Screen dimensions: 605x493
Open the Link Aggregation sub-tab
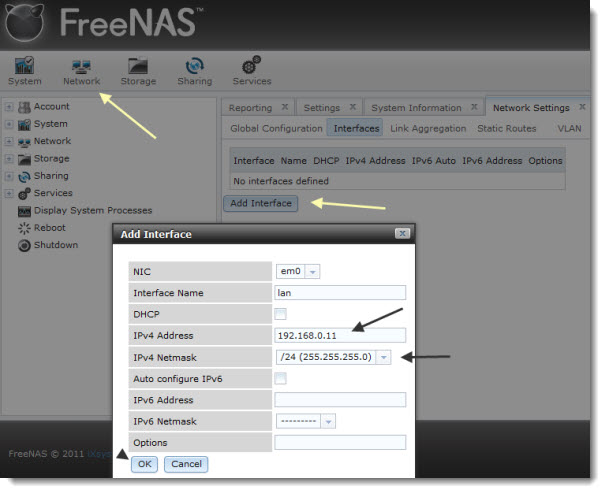428,128
